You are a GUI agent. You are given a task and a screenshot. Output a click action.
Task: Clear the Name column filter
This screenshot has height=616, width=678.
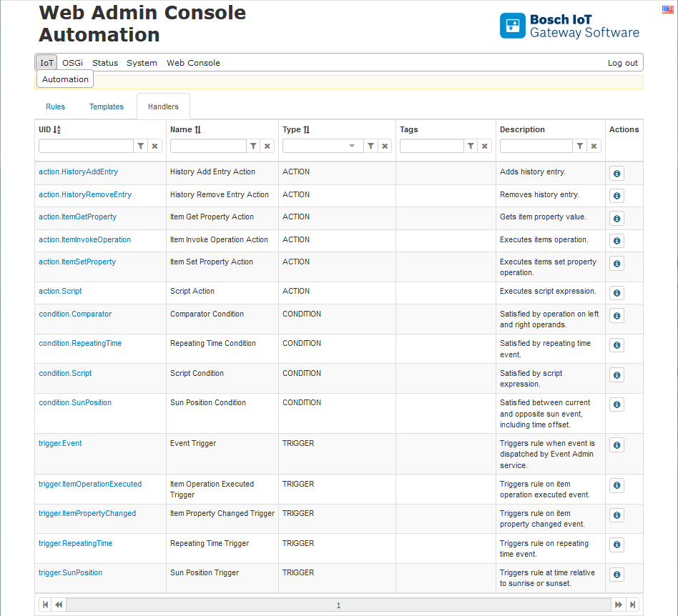click(x=267, y=146)
